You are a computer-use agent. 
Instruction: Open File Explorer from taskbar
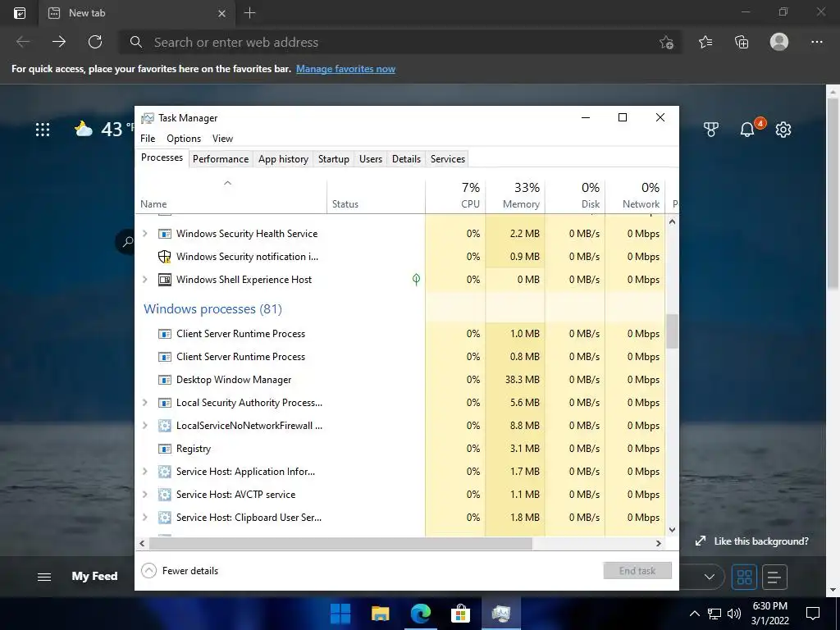pos(381,614)
